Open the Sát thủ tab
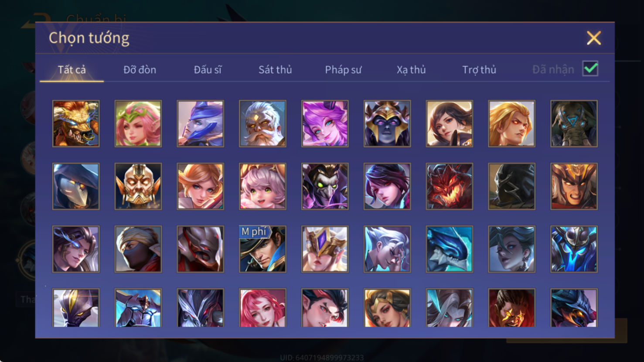 (x=275, y=70)
